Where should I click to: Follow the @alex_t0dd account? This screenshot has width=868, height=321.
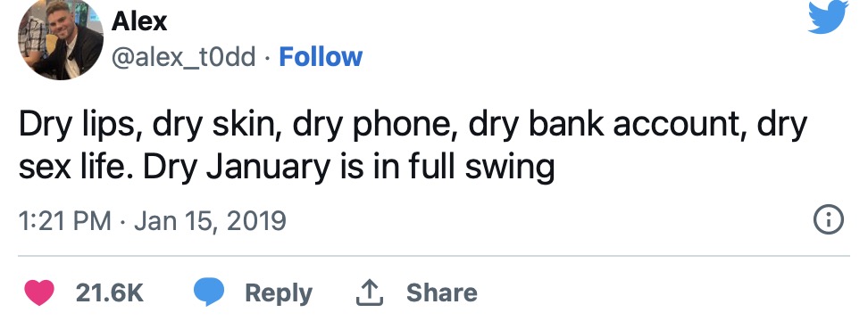click(321, 57)
